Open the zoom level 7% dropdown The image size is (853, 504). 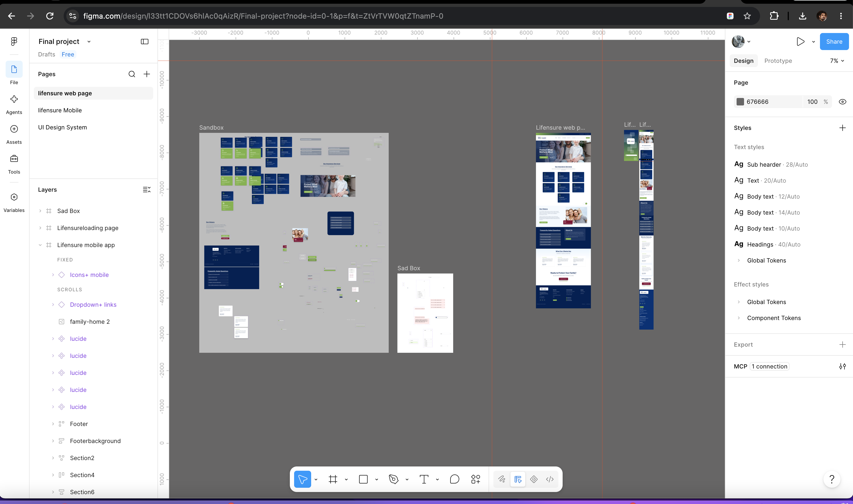tap(837, 61)
